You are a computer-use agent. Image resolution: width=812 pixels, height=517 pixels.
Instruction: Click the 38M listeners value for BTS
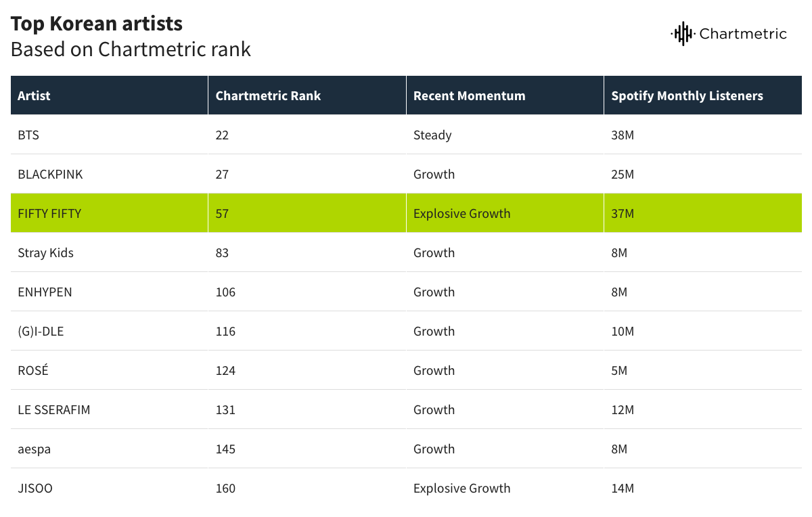pos(623,135)
